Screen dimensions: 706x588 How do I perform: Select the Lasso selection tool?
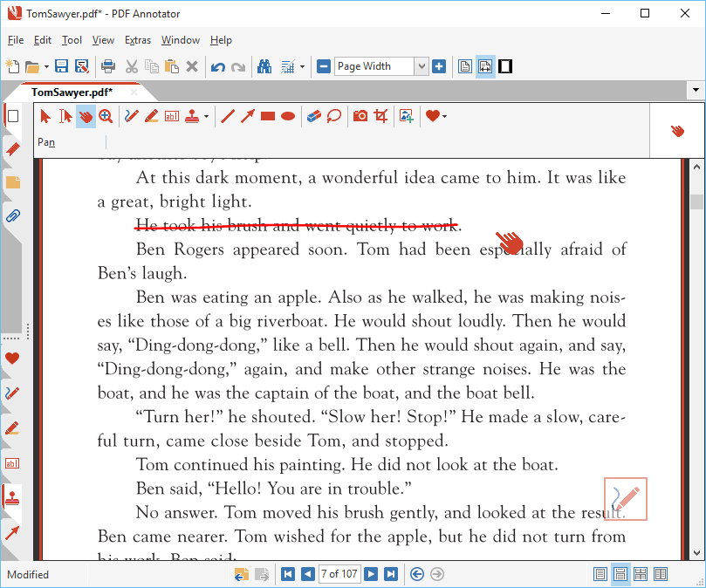pyautogui.click(x=334, y=117)
